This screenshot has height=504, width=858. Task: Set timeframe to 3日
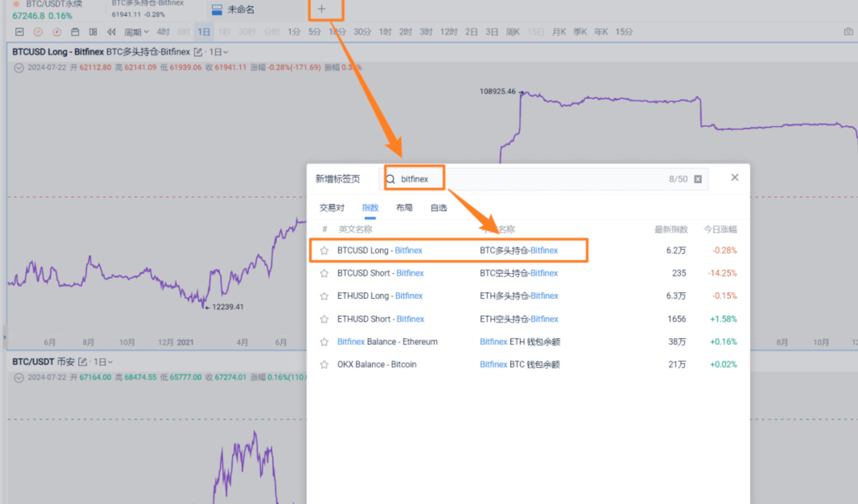tap(492, 32)
